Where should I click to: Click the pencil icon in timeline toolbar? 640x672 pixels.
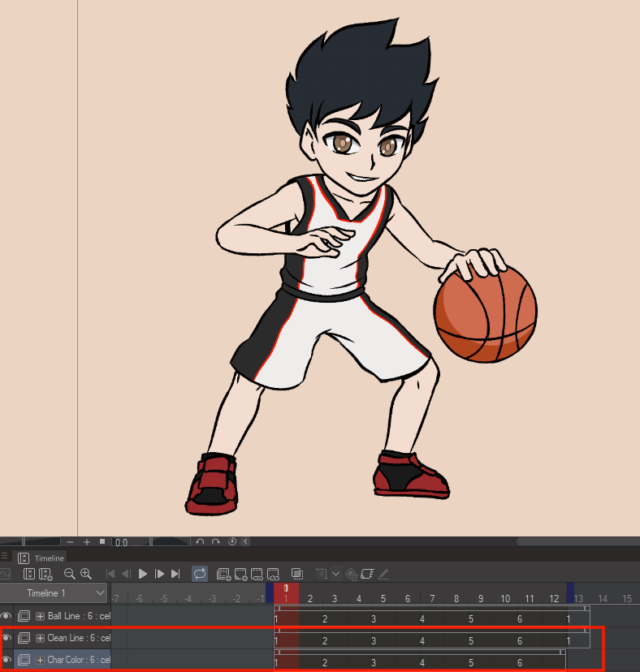(x=383, y=574)
